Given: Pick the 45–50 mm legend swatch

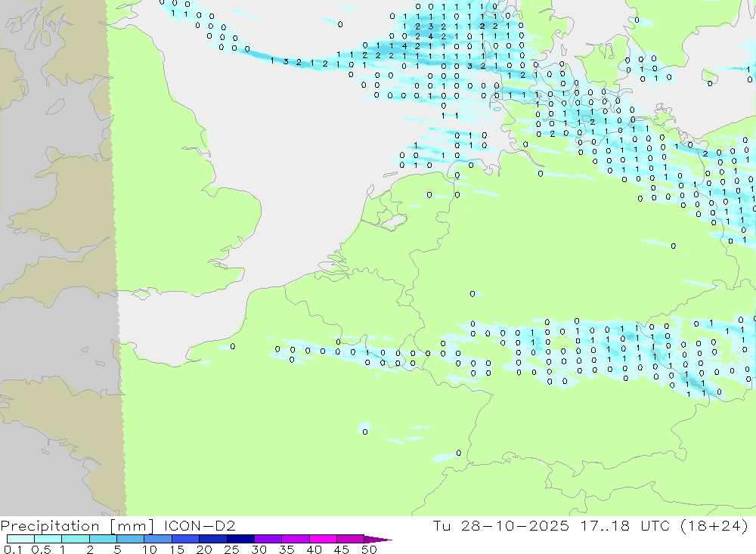Looking at the screenshot, I should pyautogui.click(x=351, y=539).
